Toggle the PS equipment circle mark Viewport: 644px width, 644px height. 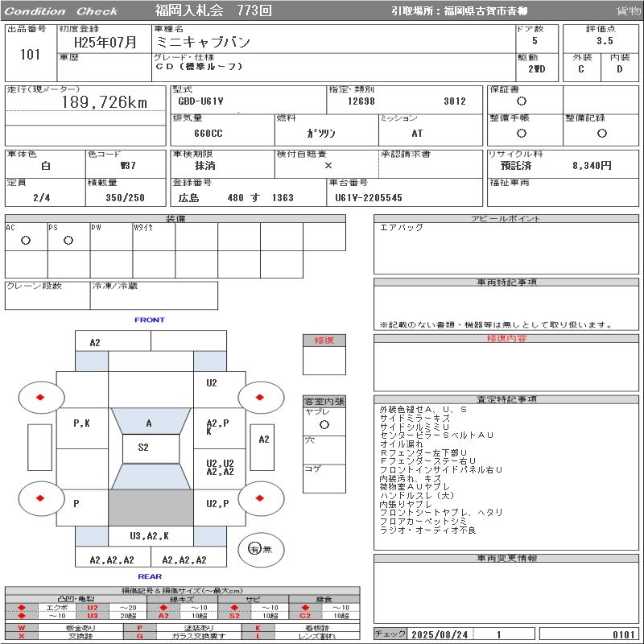coord(68,240)
